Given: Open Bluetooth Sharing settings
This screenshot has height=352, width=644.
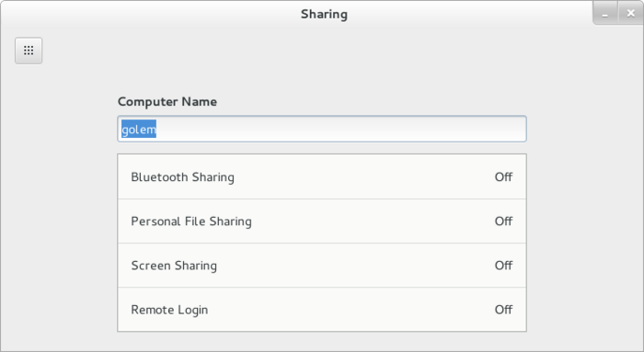Looking at the screenshot, I should 322,176.
